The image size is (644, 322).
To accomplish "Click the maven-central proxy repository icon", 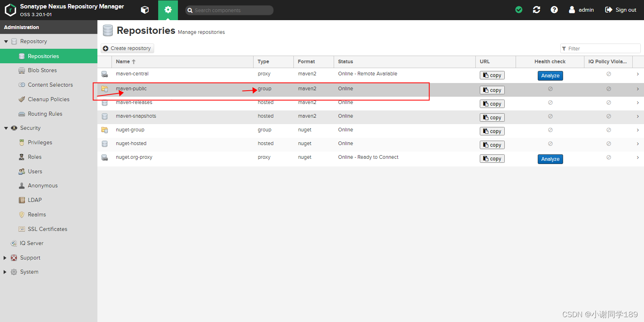I will pos(105,74).
